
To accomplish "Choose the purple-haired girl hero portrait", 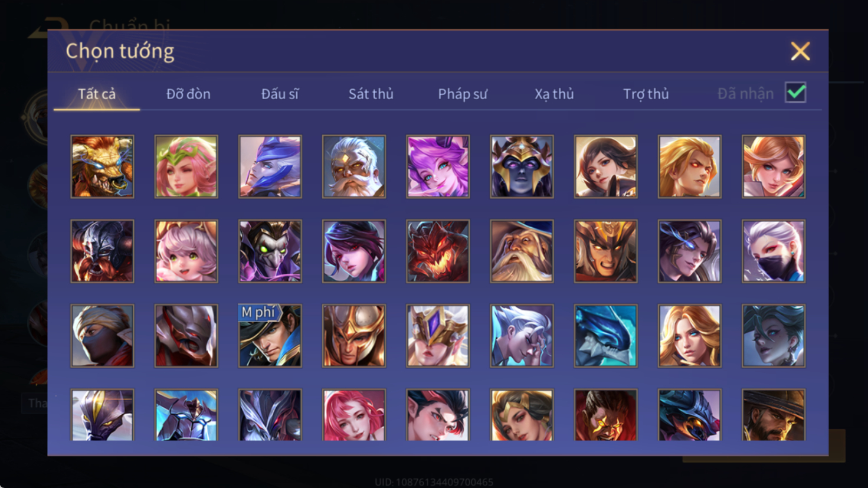I will pyautogui.click(x=438, y=166).
